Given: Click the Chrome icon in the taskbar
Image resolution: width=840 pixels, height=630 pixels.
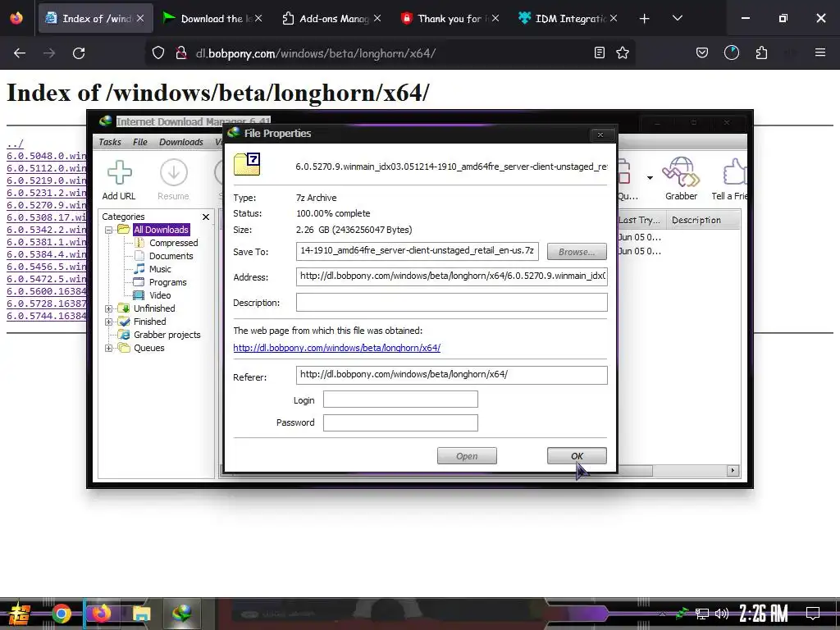Looking at the screenshot, I should point(62,614).
